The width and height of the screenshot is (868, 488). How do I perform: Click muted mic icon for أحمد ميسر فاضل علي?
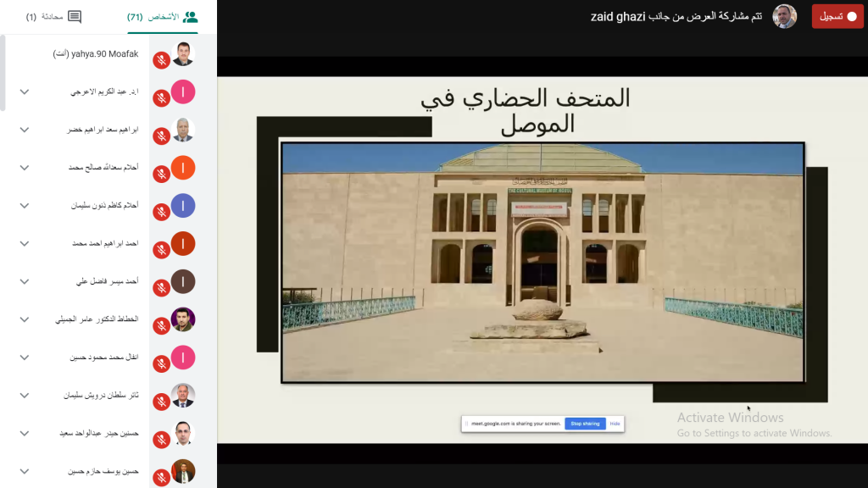161,288
